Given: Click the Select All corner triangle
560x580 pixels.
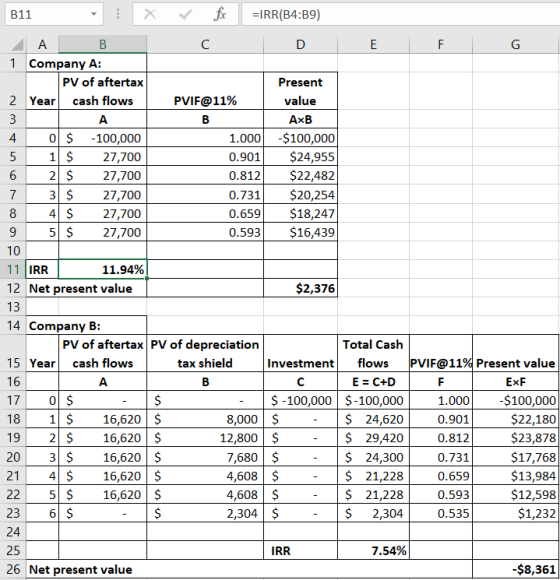Looking at the screenshot, I should (17, 45).
